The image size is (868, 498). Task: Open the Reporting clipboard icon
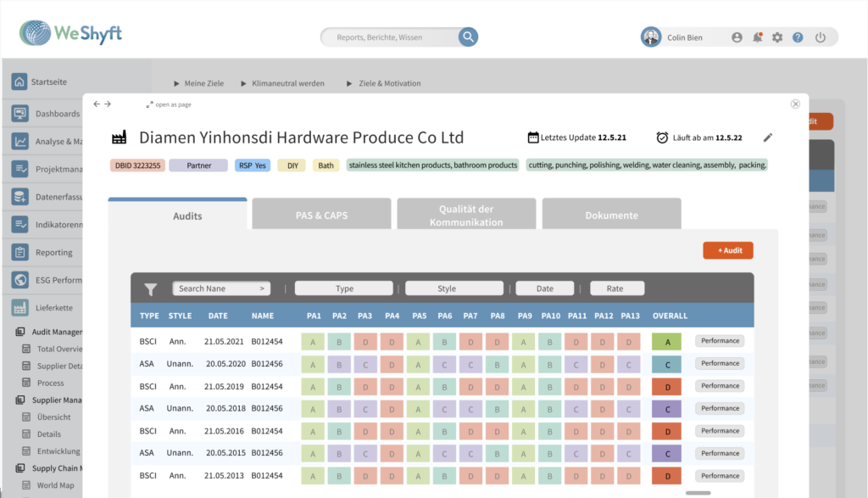(x=20, y=252)
